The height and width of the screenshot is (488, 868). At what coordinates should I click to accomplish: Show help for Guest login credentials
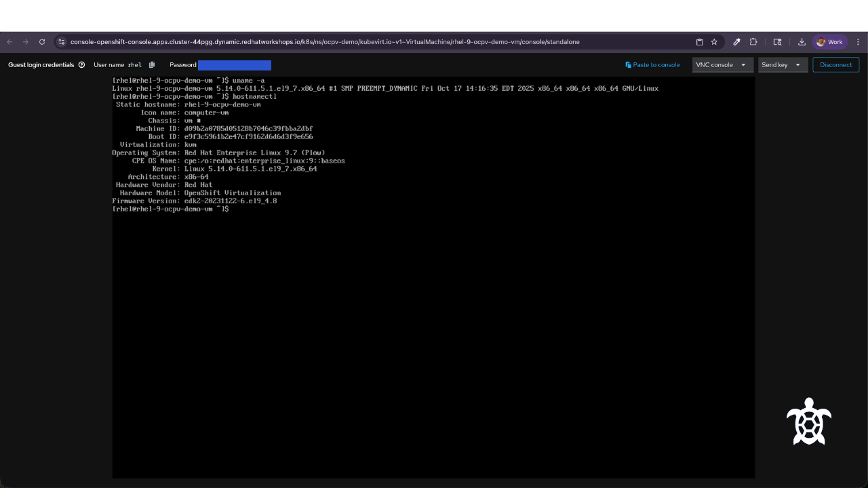(x=82, y=65)
